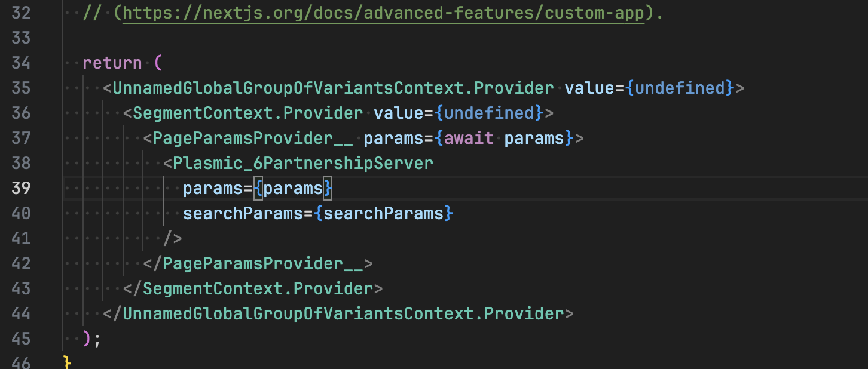Click the opening SegmentContext.Provider tag on line 36
This screenshot has width=868, height=369.
(x=247, y=113)
